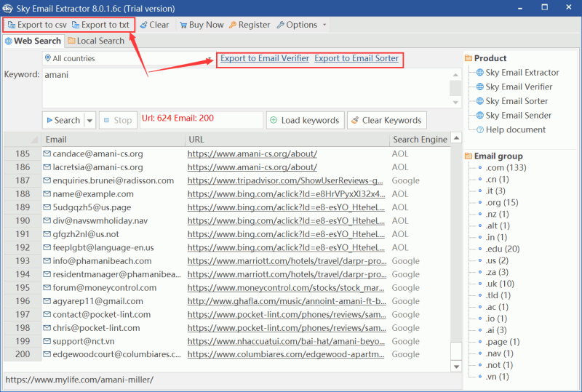Select email lacretsia@amani-cs.org
Image resolution: width=582 pixels, height=392 pixels.
(x=97, y=167)
